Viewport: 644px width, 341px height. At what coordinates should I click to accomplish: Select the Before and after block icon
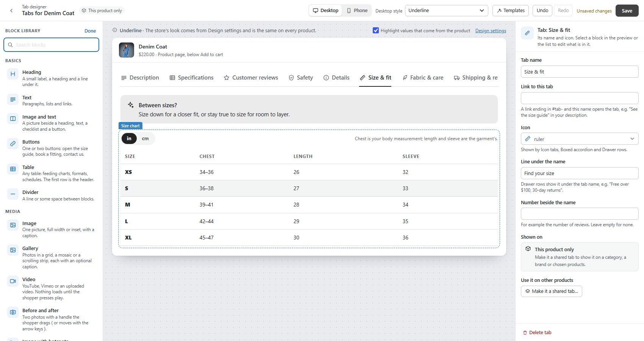pos(13,312)
